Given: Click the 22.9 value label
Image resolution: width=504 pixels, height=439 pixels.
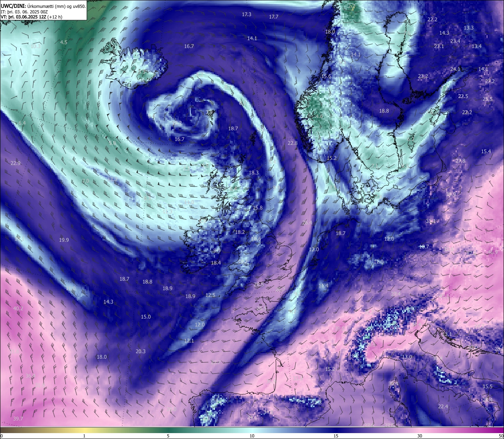Looking at the screenshot, I should (x=16, y=163).
